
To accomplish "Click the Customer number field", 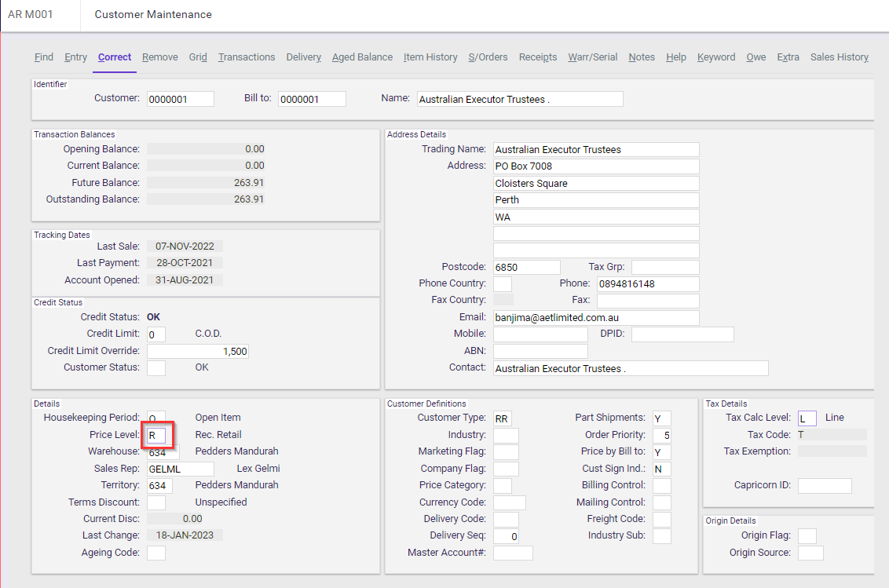I will point(181,99).
